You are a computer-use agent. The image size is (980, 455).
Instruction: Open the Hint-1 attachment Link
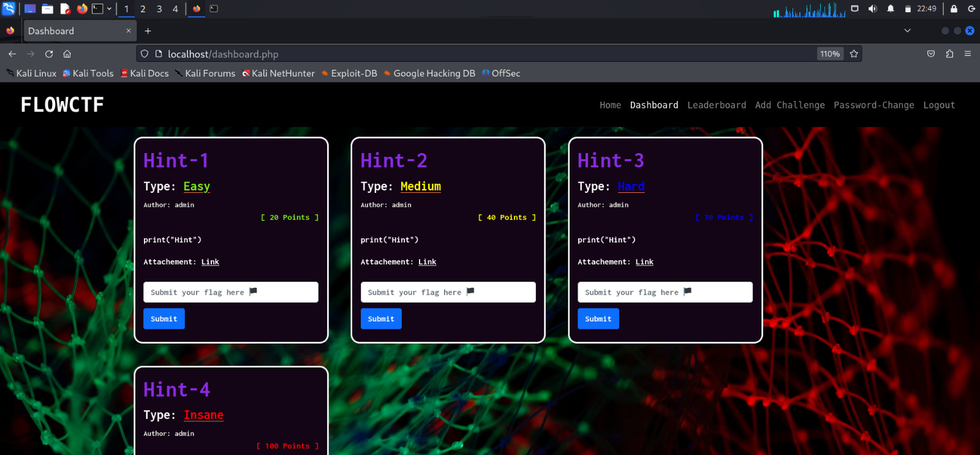pos(210,262)
